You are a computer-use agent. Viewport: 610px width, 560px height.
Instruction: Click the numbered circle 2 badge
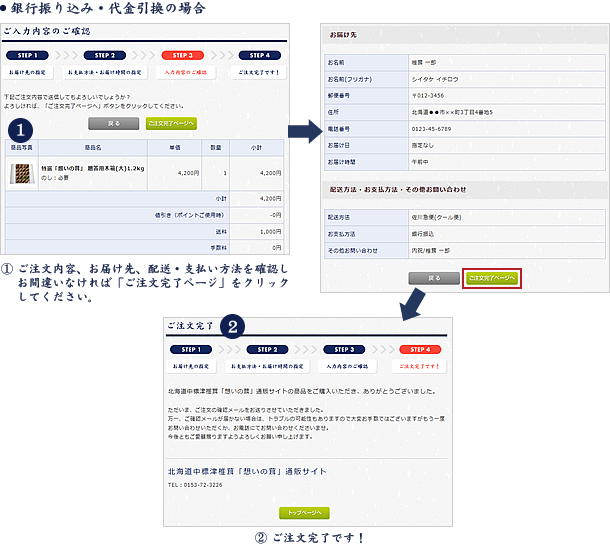[x=232, y=327]
